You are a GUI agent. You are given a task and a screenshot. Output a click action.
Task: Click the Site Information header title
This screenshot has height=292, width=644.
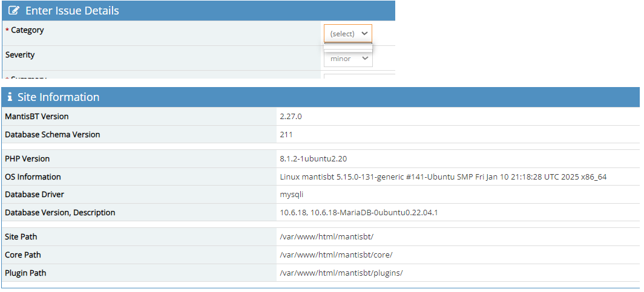[x=58, y=97]
